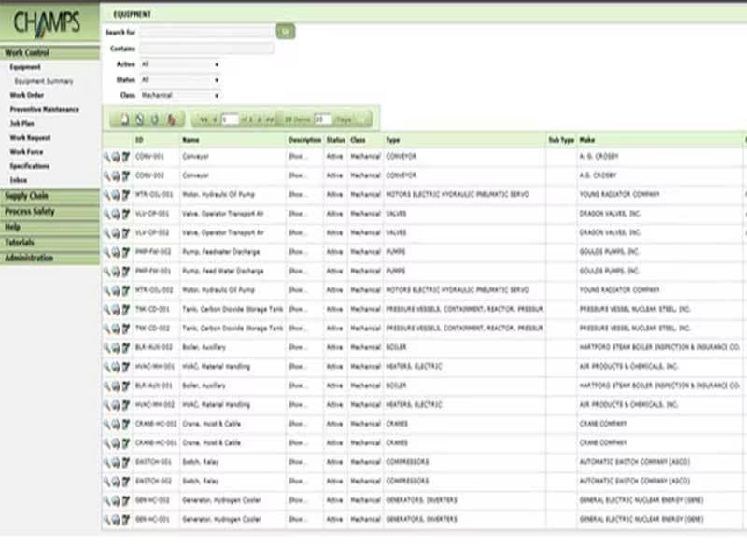
Task: Open Work Order in the sidebar
Action: click(27, 95)
